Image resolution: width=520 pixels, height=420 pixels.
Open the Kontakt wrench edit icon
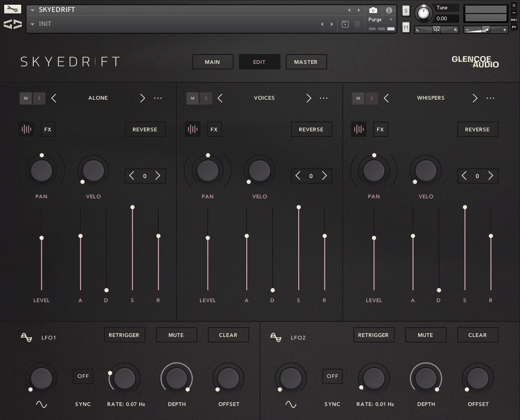[x=12, y=9]
